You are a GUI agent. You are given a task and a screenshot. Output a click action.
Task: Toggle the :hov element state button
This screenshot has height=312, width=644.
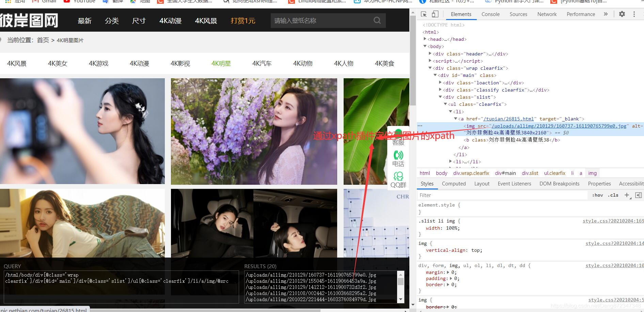pos(597,195)
